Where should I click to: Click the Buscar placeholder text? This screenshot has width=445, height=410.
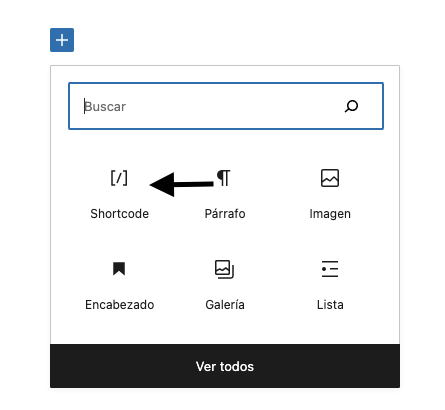tap(105, 107)
